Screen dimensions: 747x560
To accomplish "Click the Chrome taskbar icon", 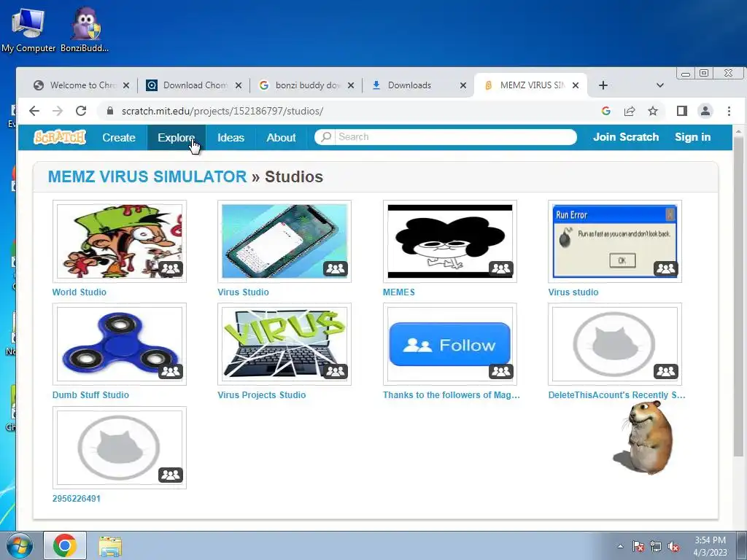I will 65,545.
